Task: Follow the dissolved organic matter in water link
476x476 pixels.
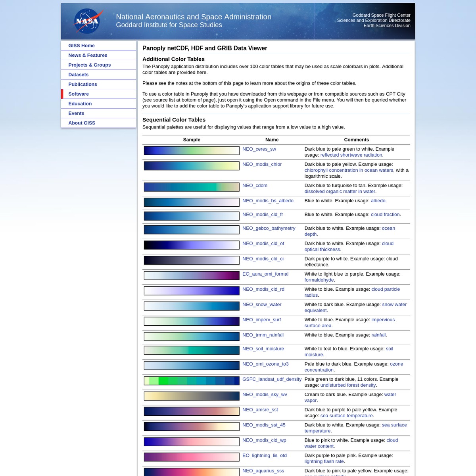Action: (340, 192)
